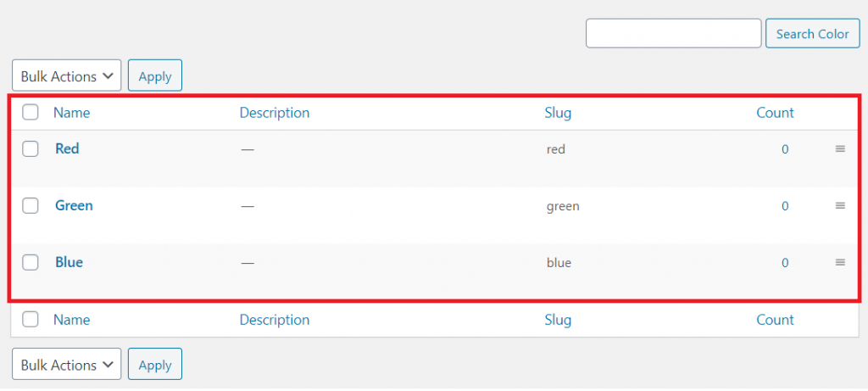Tick the checkbox beside Blue
The width and height of the screenshot is (868, 391).
point(30,262)
